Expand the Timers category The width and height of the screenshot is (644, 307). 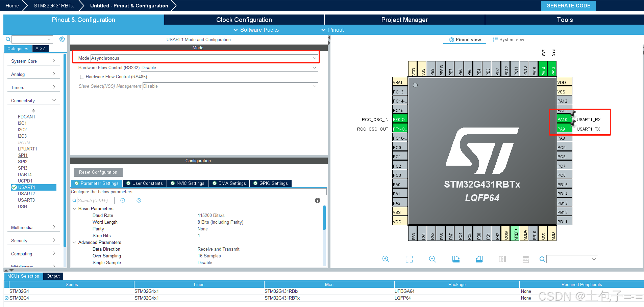click(x=33, y=87)
